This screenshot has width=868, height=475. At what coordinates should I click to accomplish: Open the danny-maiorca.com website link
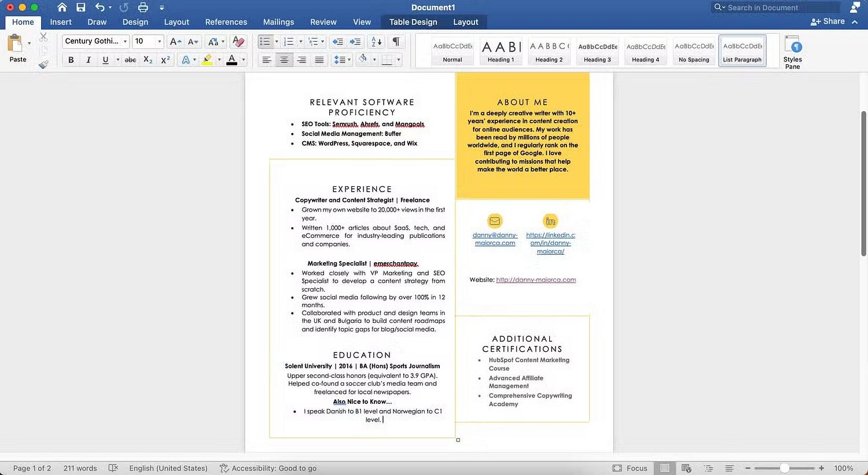(x=536, y=280)
